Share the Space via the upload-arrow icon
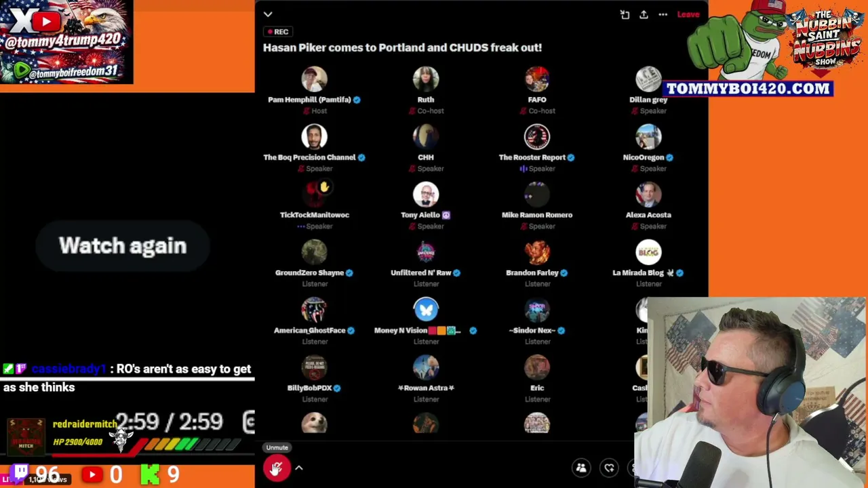 tap(644, 14)
